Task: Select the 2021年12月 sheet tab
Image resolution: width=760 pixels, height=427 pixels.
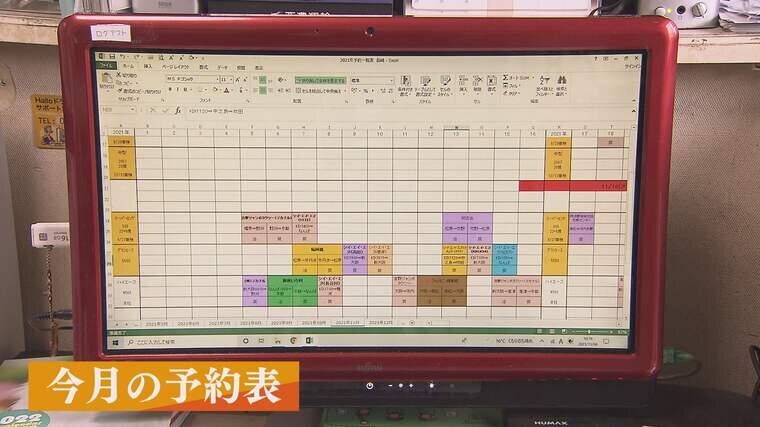Action: point(381,323)
